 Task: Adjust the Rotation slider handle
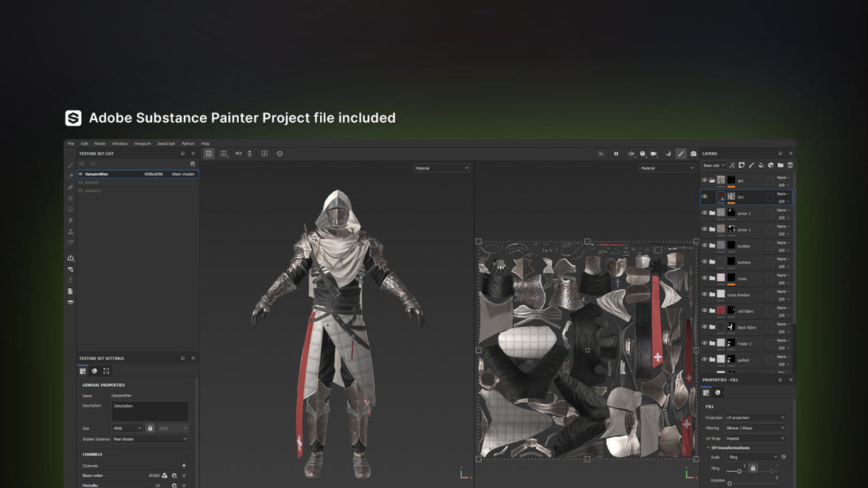[729, 483]
